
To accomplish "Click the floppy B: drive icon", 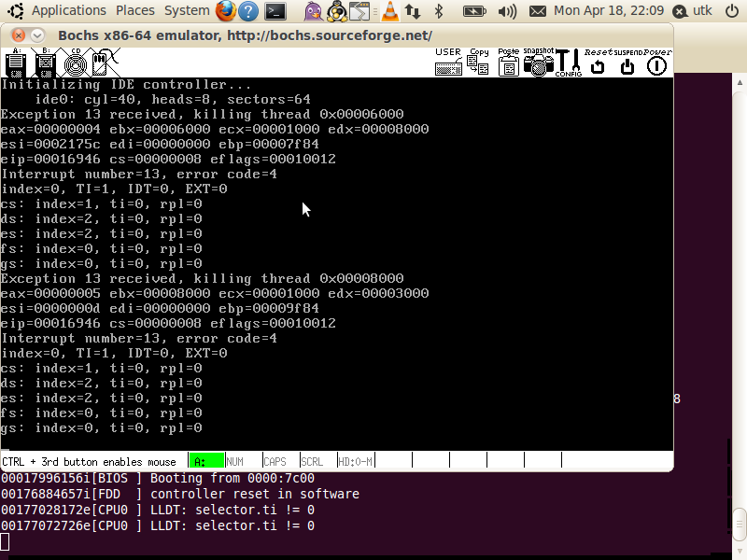I will (46, 63).
